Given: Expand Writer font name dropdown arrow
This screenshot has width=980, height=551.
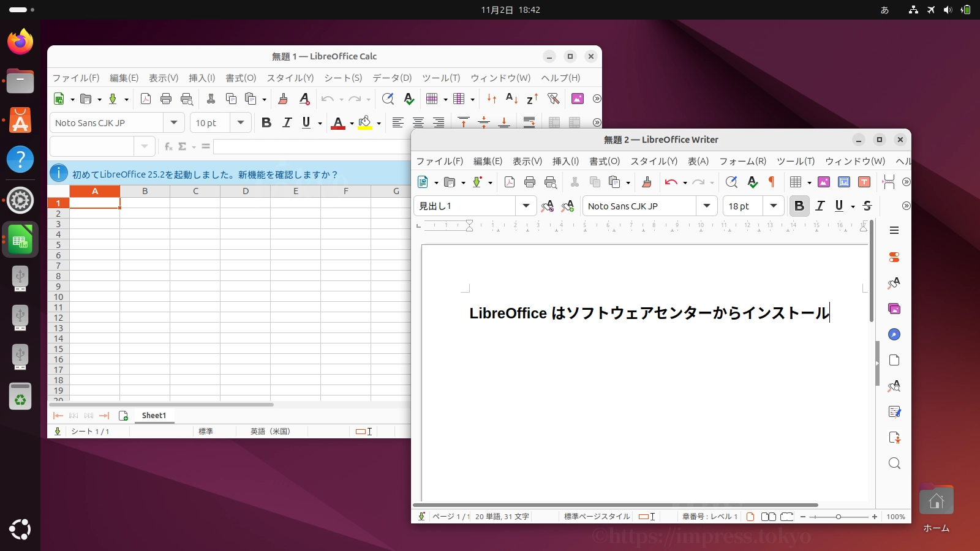Looking at the screenshot, I should pos(707,206).
